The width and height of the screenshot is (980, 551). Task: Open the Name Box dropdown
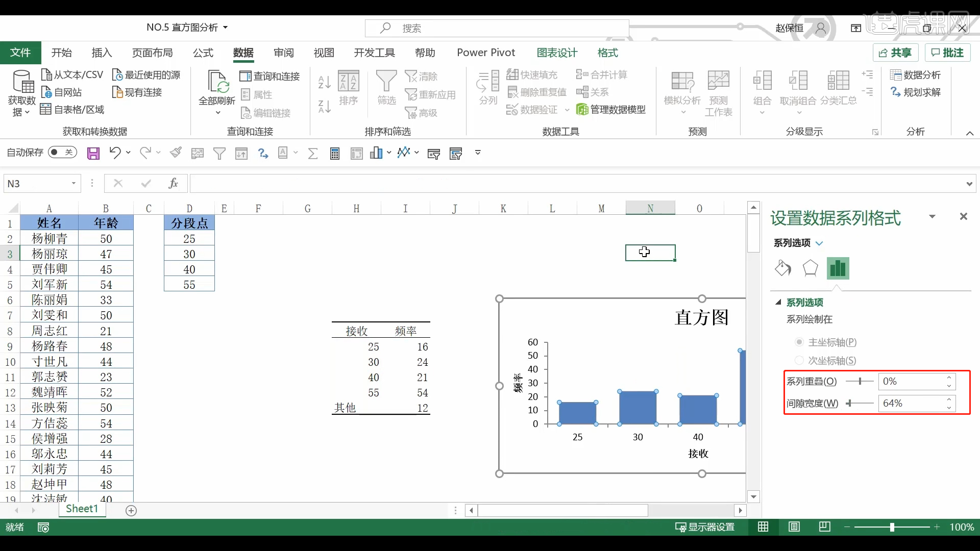[73, 183]
